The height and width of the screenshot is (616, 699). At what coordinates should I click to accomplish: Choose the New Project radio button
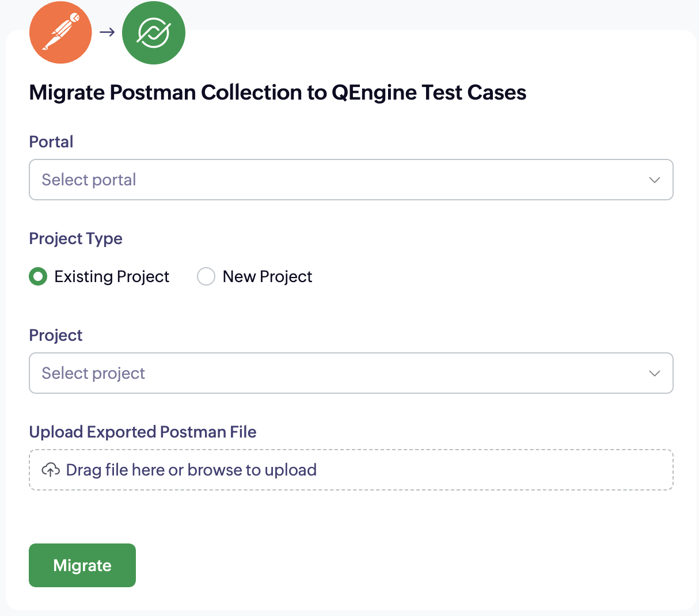pos(206,277)
